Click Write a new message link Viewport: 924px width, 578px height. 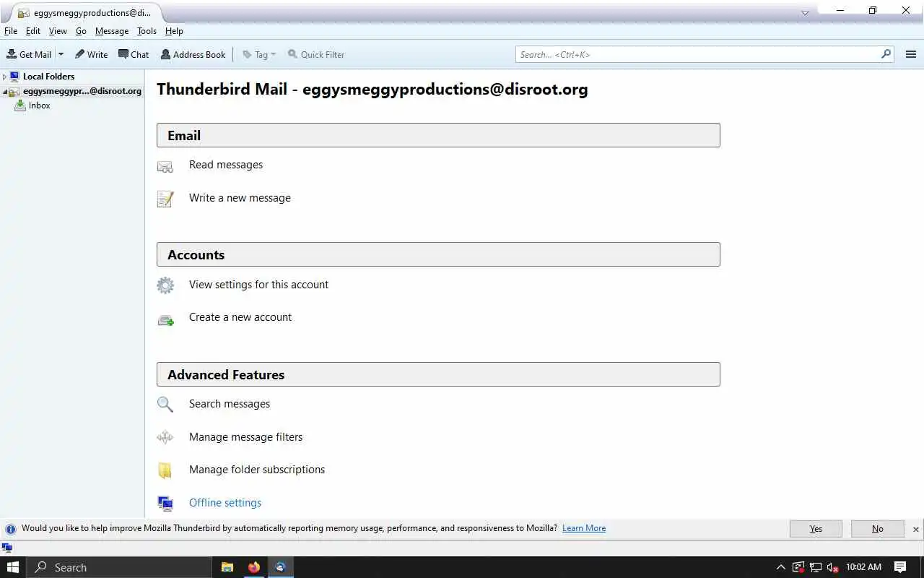coord(240,198)
